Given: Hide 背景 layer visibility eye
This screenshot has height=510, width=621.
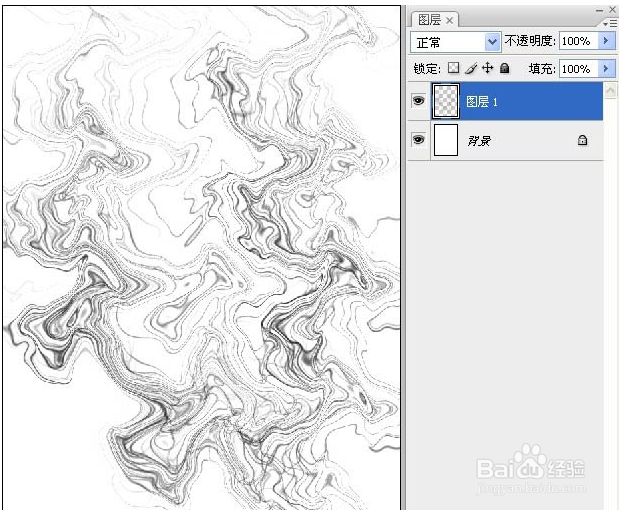Looking at the screenshot, I should click(419, 139).
